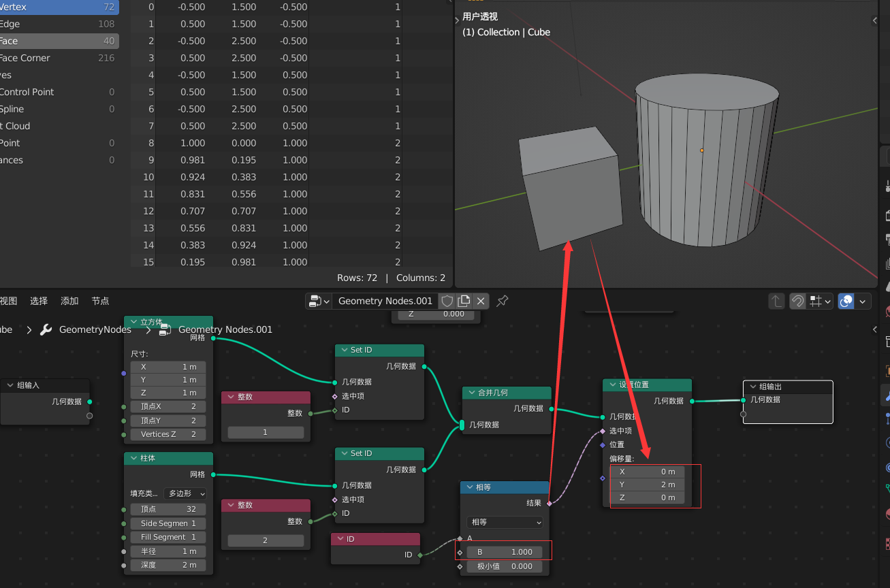The height and width of the screenshot is (588, 890).
Task: Select the Face domain in spreadsheet
Action: 59,41
